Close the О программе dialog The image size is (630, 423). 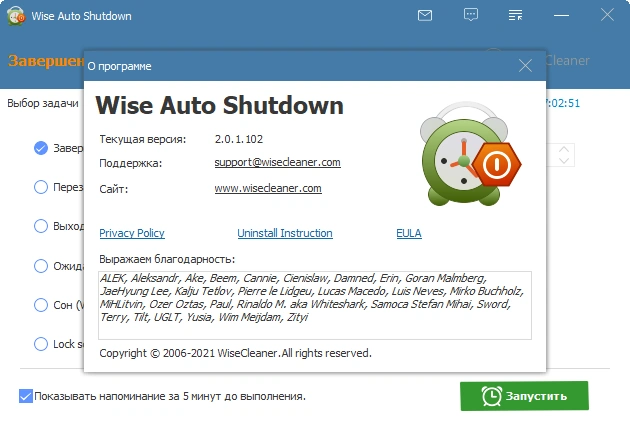pyautogui.click(x=525, y=65)
